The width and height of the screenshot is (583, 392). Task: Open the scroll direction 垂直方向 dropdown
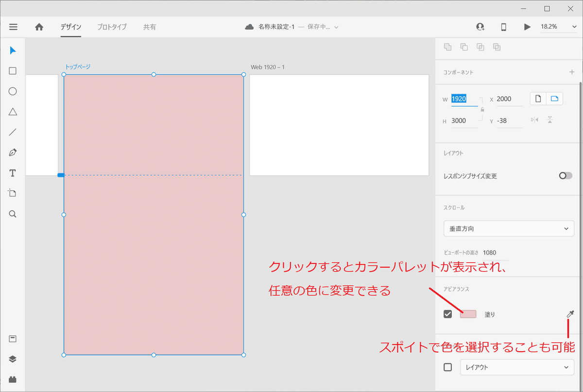coord(509,228)
